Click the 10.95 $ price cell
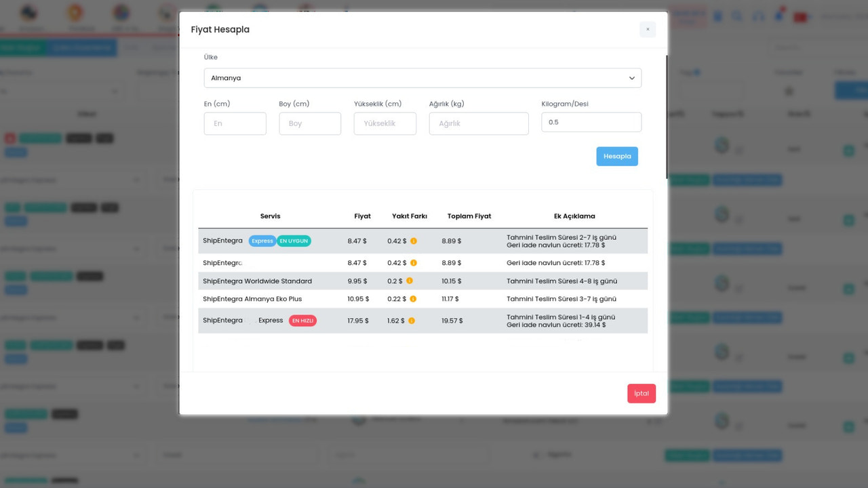This screenshot has height=488, width=868. [x=358, y=299]
